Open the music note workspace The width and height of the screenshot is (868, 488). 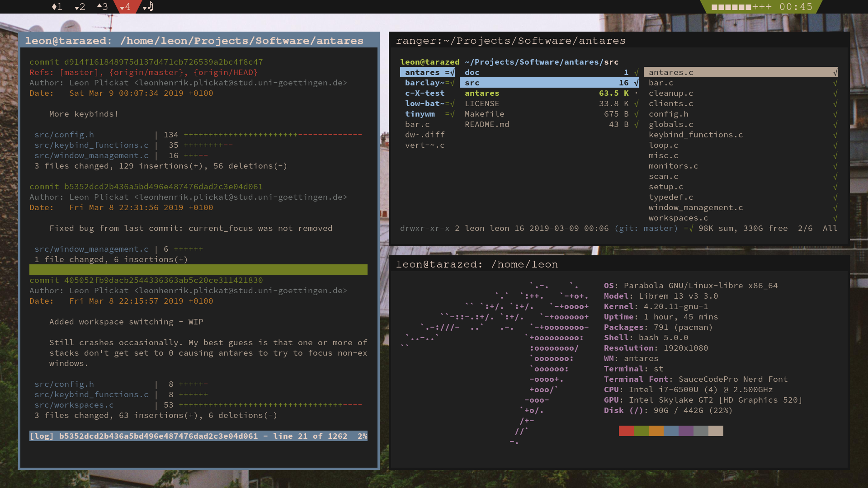[148, 7]
